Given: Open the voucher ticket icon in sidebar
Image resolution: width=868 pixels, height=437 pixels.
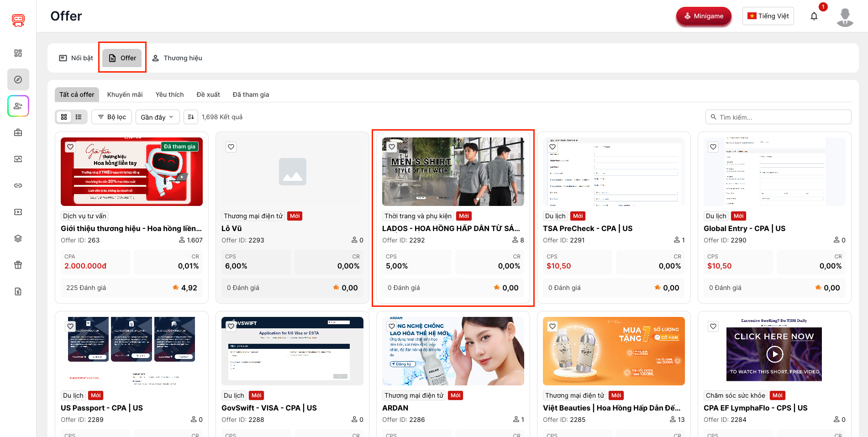Looking at the screenshot, I should [18, 212].
